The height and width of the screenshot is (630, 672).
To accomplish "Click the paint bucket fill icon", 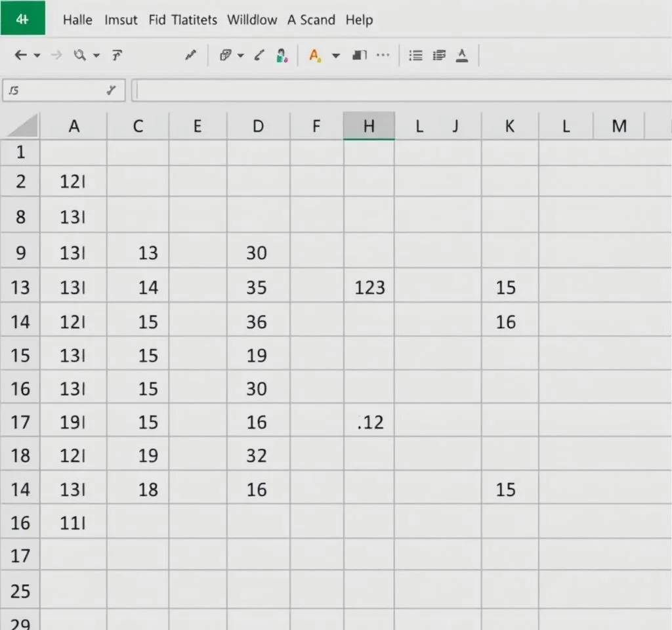I will (x=282, y=56).
